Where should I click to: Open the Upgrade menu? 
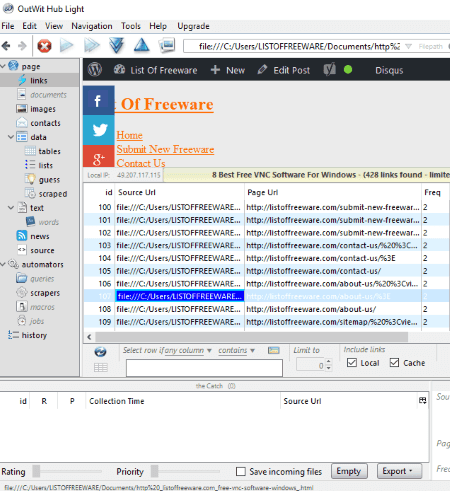click(x=193, y=26)
